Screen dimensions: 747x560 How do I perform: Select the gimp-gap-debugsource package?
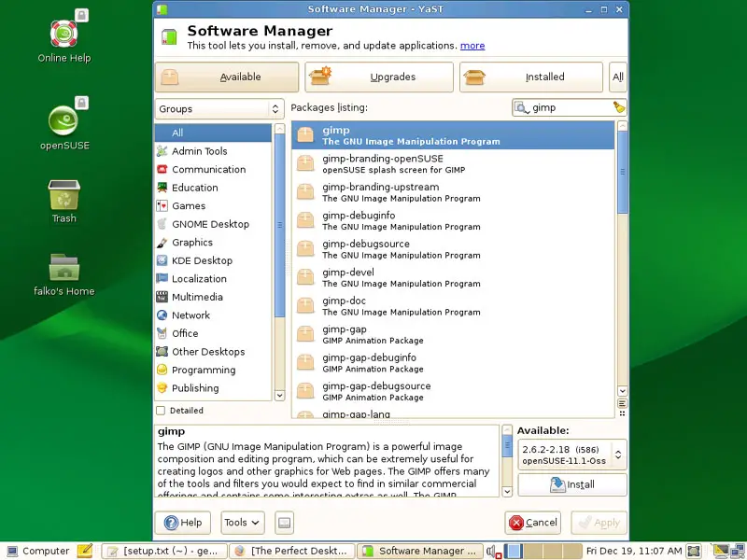point(453,391)
